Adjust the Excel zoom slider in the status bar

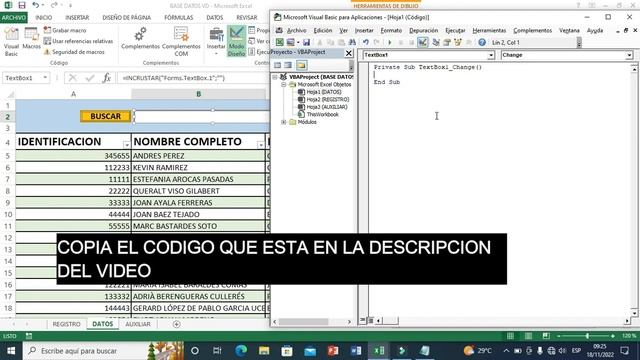[x=587, y=336]
